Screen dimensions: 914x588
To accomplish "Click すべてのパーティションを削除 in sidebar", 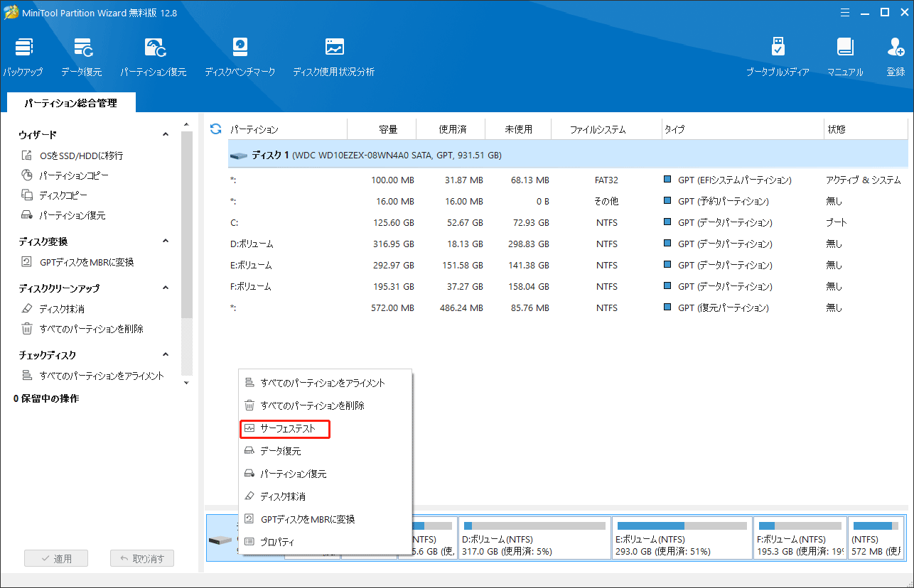I will click(82, 329).
